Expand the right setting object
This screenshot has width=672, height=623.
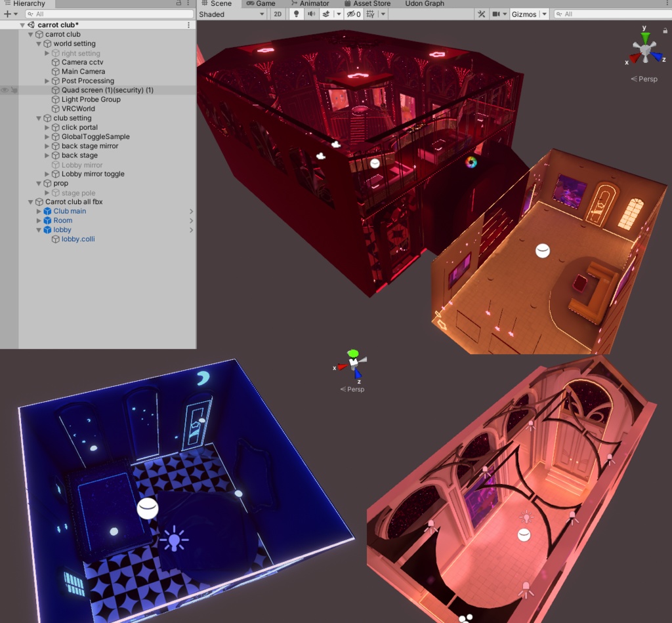[47, 53]
